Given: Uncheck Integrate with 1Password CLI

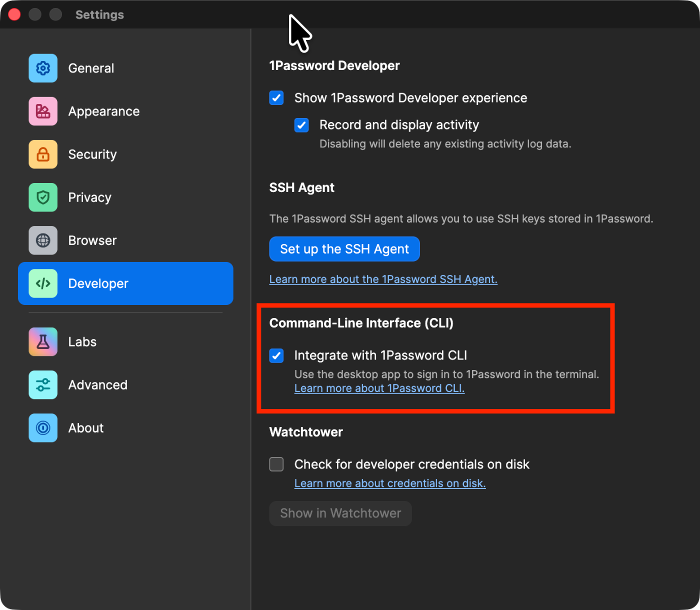Looking at the screenshot, I should (x=276, y=355).
